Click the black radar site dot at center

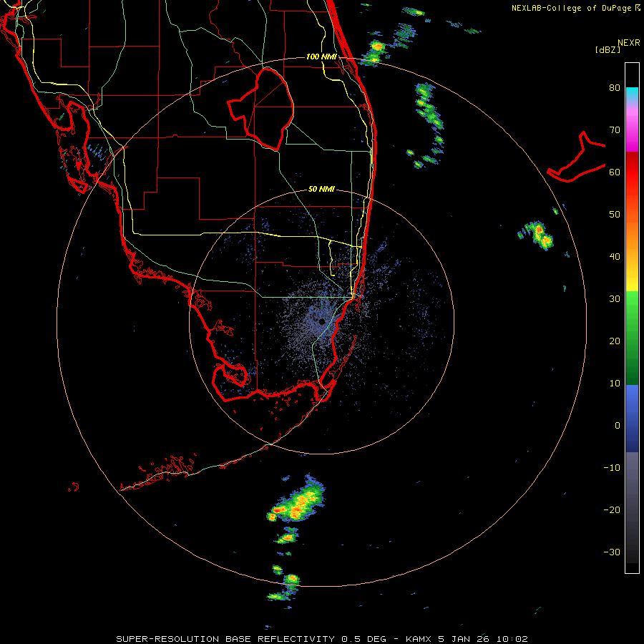(x=321, y=321)
